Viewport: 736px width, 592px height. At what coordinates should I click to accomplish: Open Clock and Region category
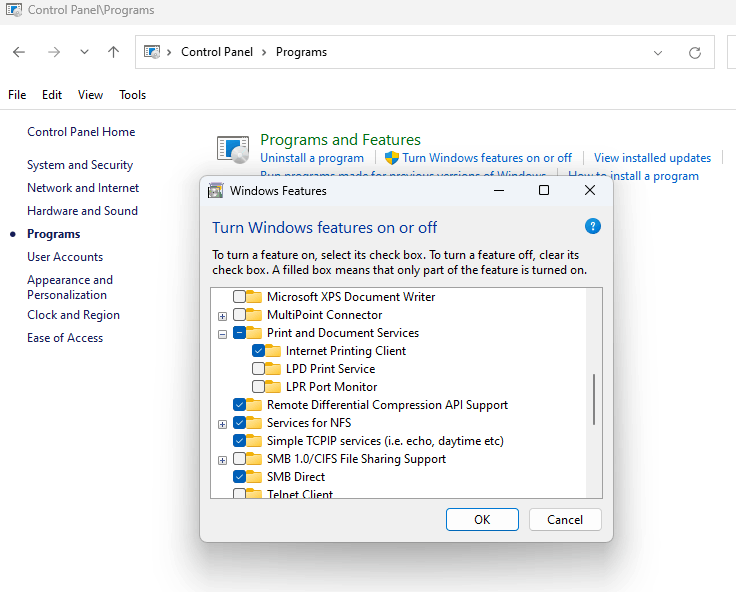pos(73,315)
